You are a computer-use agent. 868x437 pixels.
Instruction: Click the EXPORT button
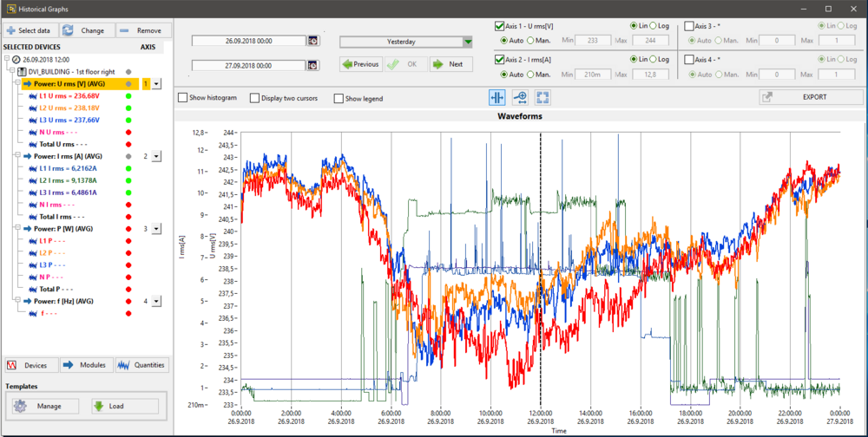point(811,97)
